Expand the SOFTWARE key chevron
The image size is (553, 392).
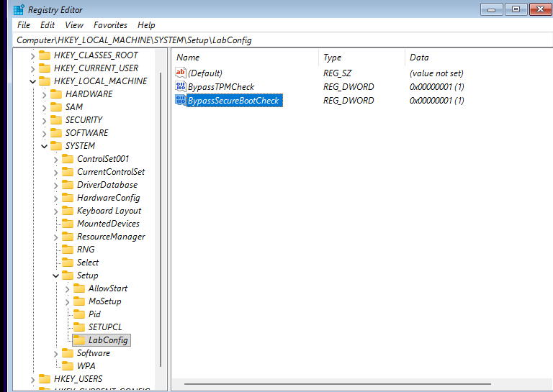pyautogui.click(x=44, y=134)
